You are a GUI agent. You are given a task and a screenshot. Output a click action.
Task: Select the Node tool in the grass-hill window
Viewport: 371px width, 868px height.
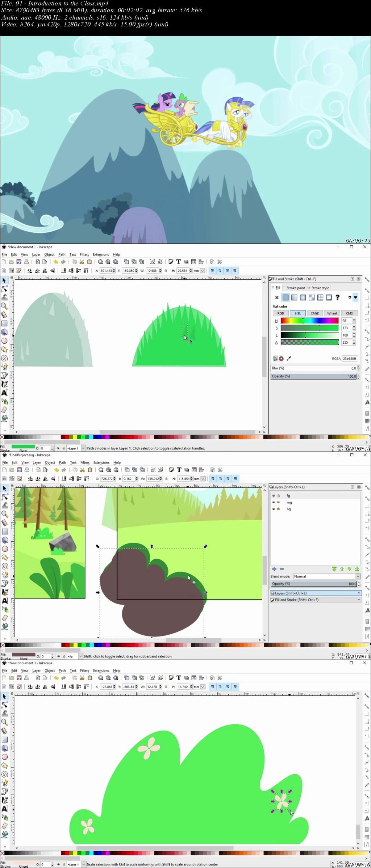pyautogui.click(x=4, y=289)
